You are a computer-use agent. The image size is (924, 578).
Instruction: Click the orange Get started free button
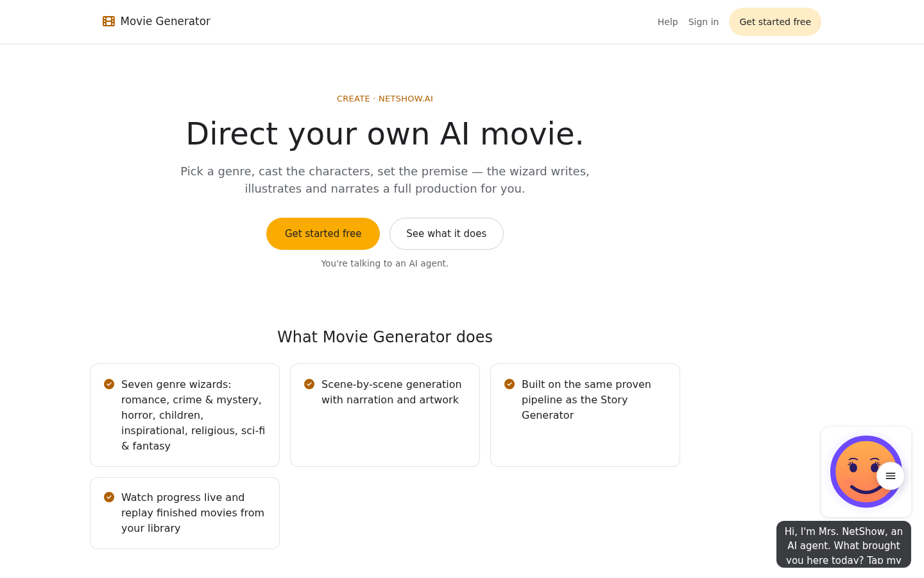pos(323,234)
